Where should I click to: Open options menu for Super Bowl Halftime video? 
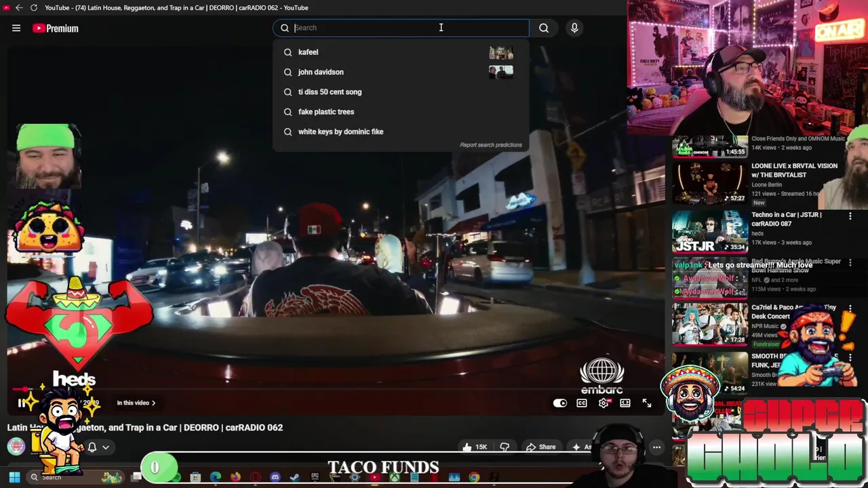click(850, 262)
